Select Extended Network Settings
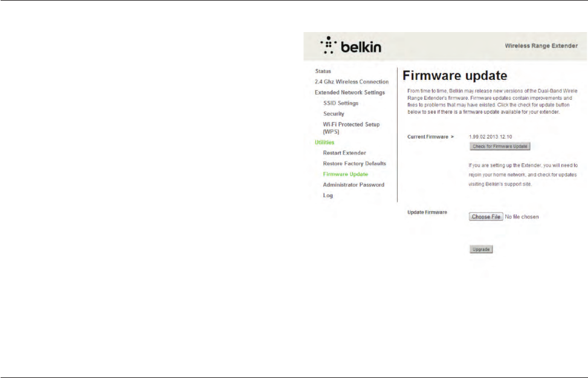Screen dimensions: 588x378 (x=350, y=93)
